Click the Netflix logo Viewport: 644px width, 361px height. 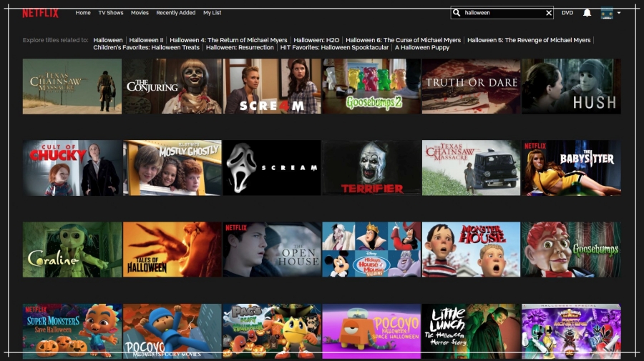coord(40,13)
